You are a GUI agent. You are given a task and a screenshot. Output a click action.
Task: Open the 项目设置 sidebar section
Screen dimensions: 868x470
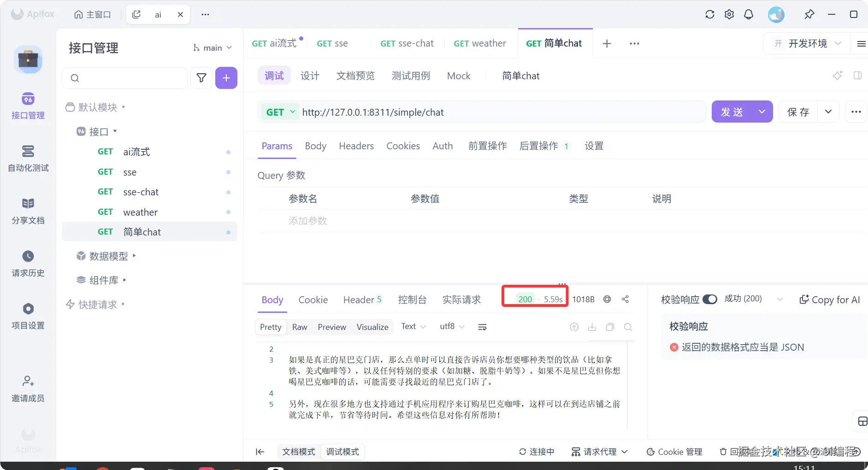click(x=28, y=316)
